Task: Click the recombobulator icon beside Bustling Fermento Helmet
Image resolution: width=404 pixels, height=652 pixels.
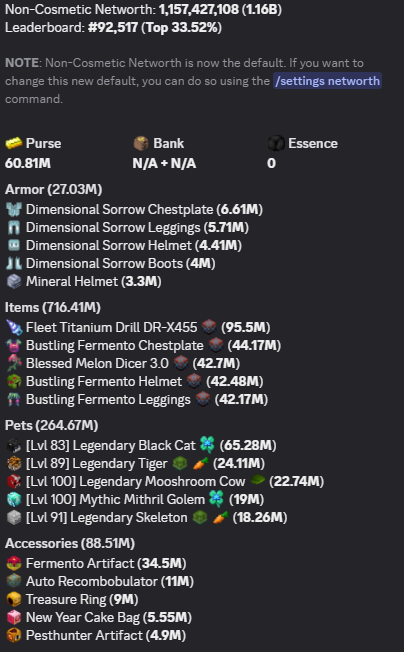Action: 194,381
